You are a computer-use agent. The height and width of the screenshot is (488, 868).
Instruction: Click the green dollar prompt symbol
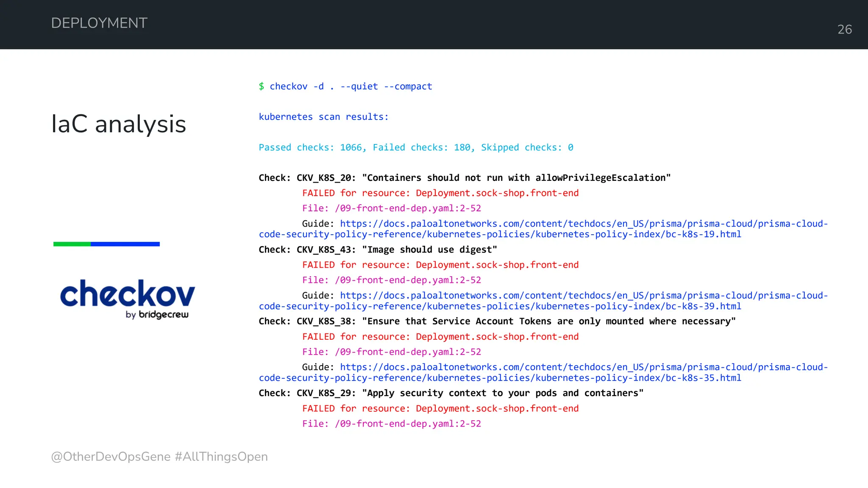tap(262, 86)
